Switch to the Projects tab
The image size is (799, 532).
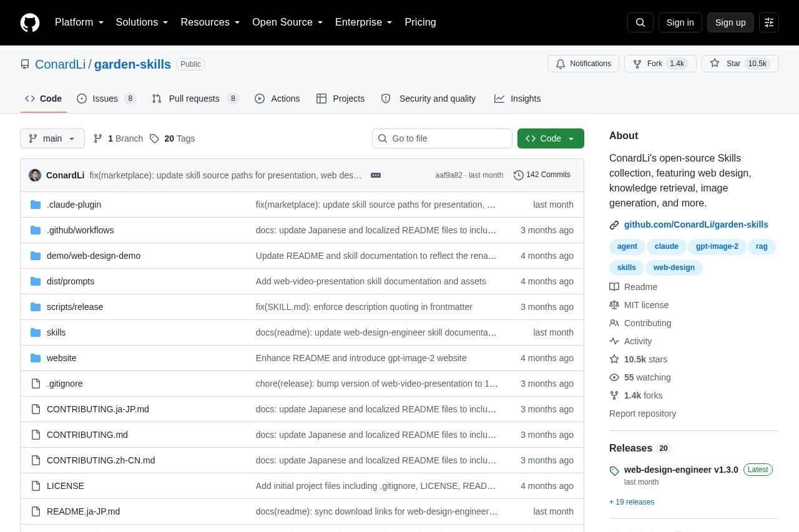341,99
